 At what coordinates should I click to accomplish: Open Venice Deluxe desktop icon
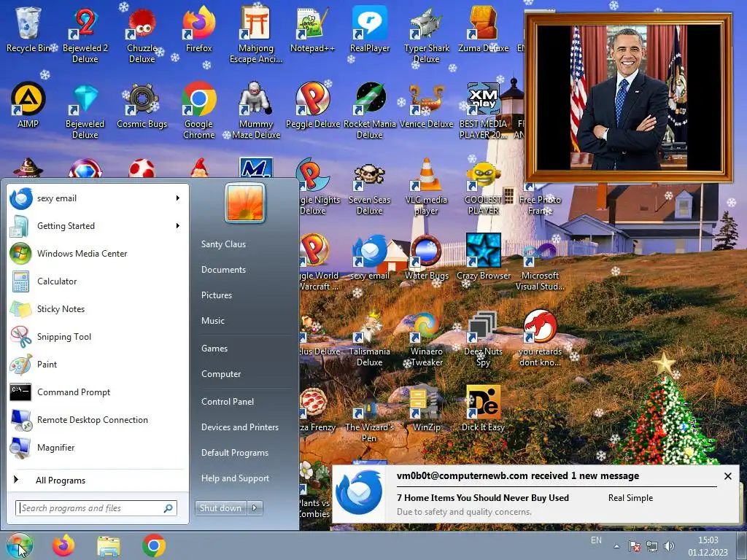point(426,105)
